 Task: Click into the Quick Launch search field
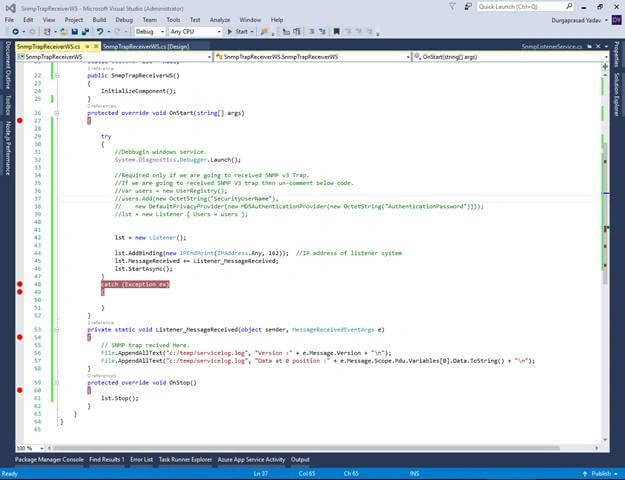pos(520,6)
